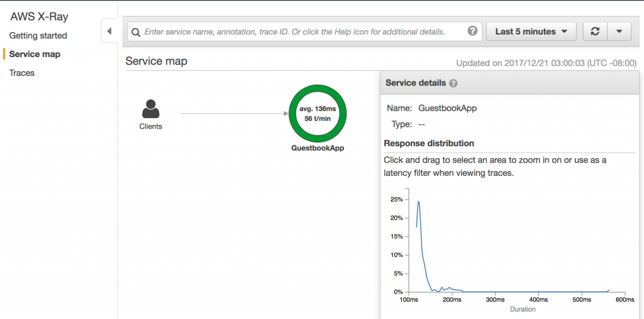Click the Updated on timestamp text
The width and height of the screenshot is (644, 319).
tap(547, 63)
